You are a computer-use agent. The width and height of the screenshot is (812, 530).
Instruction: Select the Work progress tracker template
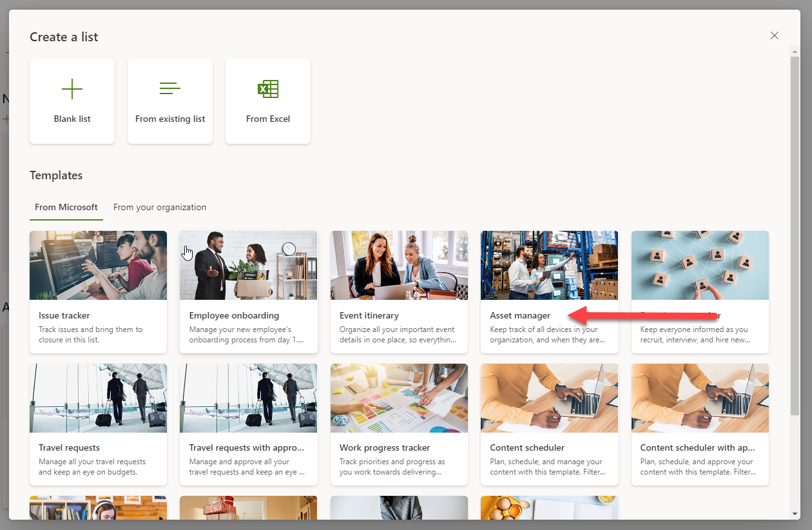398,424
